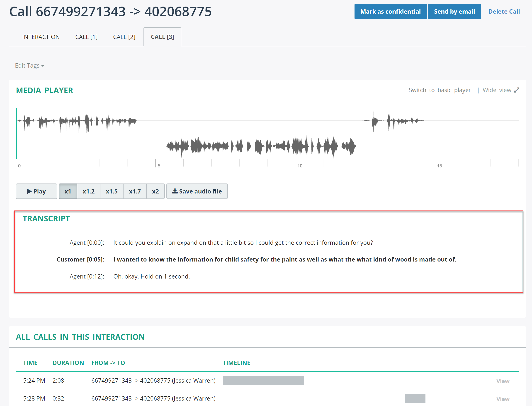Set playback speed to x2

pyautogui.click(x=155, y=191)
